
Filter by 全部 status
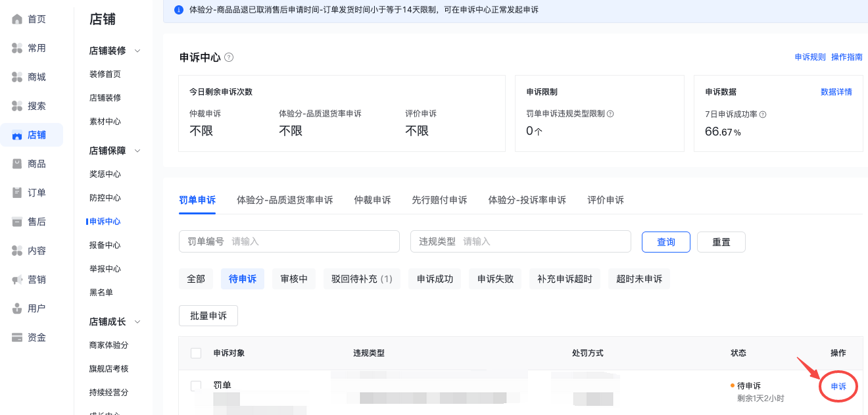coord(196,279)
